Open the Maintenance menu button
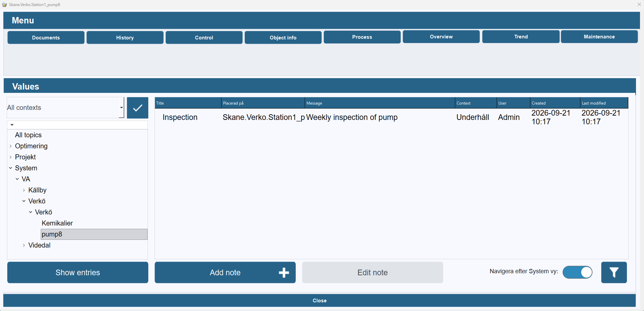Viewport: 644px width, 311px height. click(599, 36)
